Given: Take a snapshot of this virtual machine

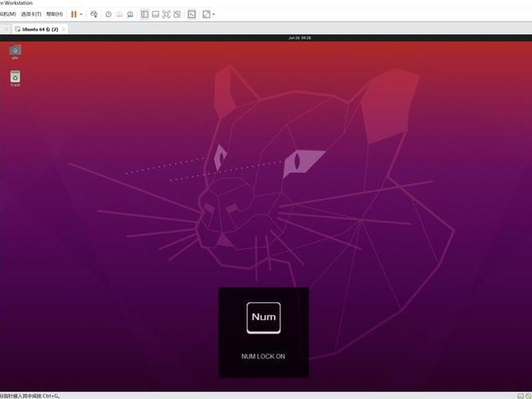Looking at the screenshot, I should tap(108, 14).
